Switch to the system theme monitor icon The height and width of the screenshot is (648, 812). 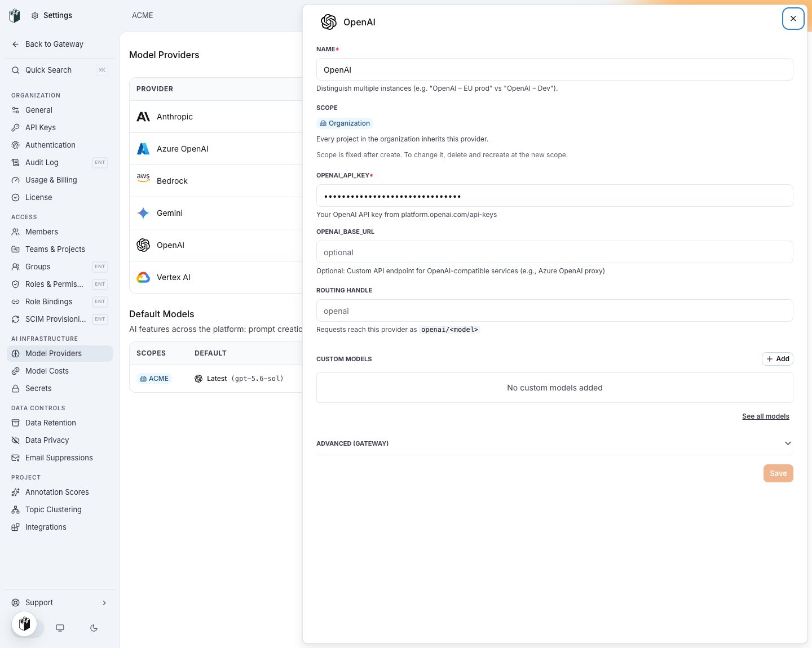click(60, 628)
